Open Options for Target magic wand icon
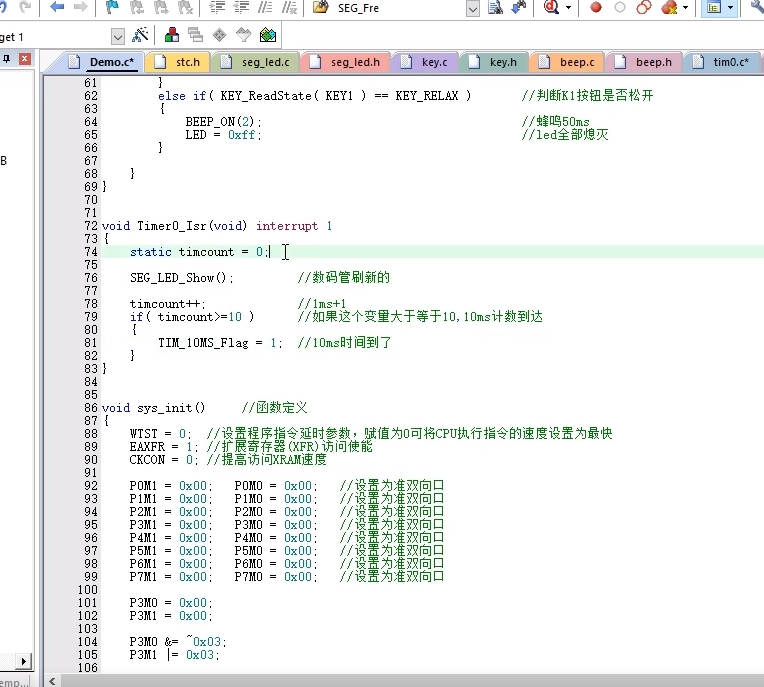This screenshot has height=687, width=764. 140,35
